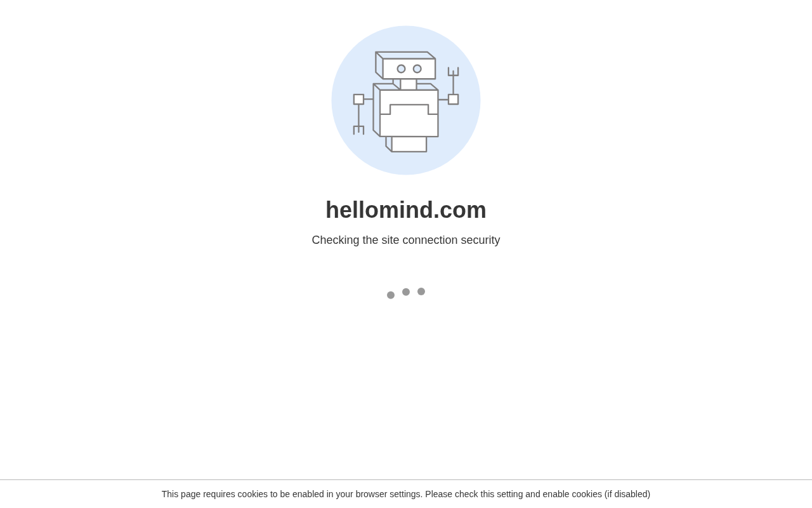This screenshot has width=812, height=508.
Task: Click the hellomind.com heading
Action: (406, 210)
